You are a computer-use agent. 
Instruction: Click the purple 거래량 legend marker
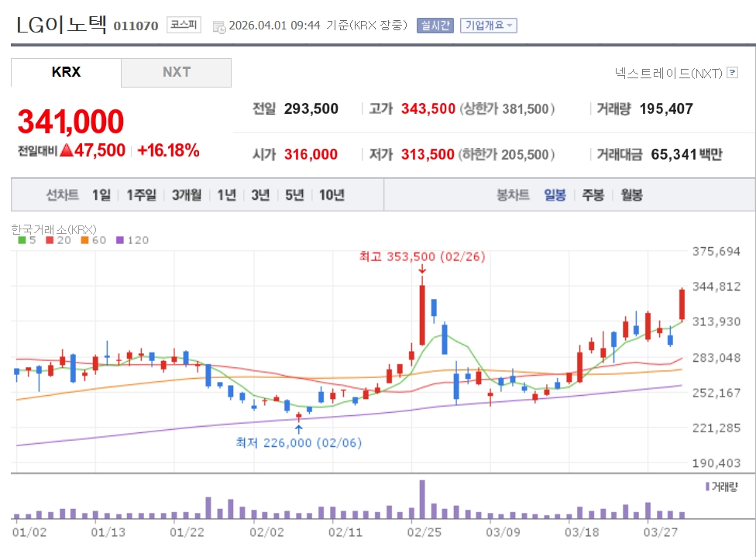706,486
